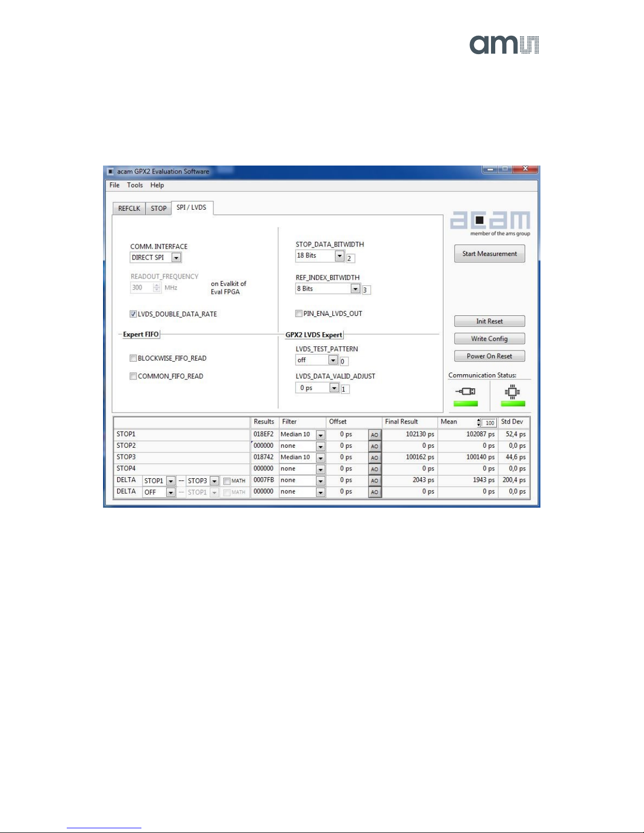Screen dimensions: 644x833
Task: Click the STOP3 final result 100162 ps
Action: 420,457
